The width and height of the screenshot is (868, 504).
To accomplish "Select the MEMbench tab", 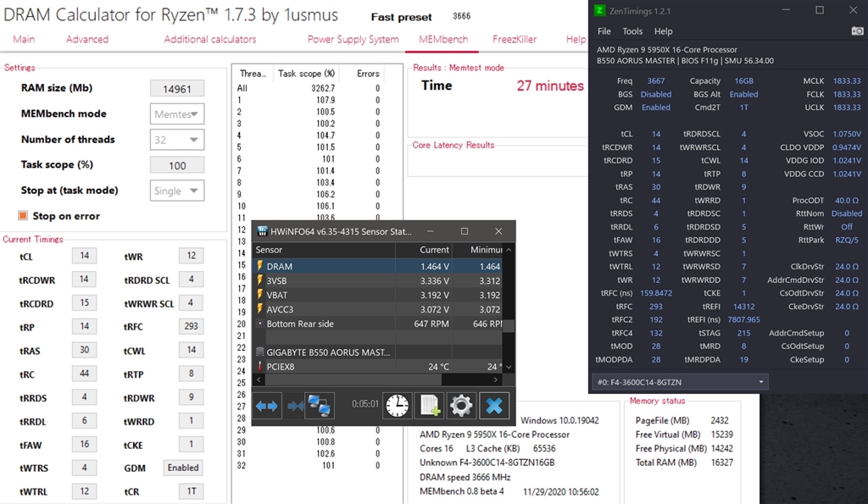I will coord(443,39).
